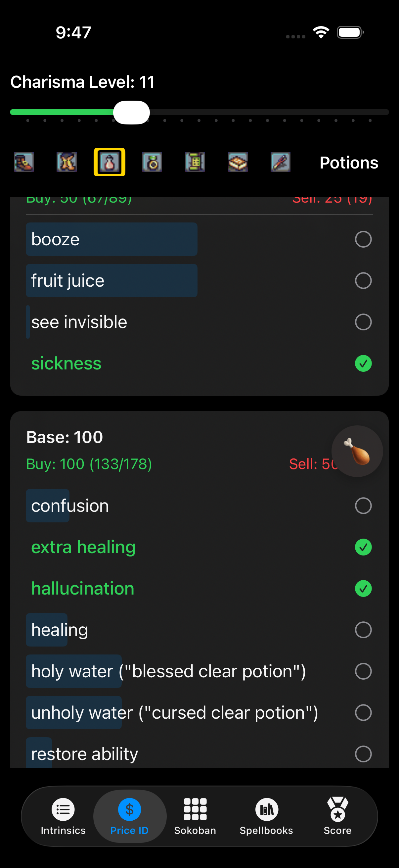
Task: Select the scroll category icon
Action: (195, 162)
